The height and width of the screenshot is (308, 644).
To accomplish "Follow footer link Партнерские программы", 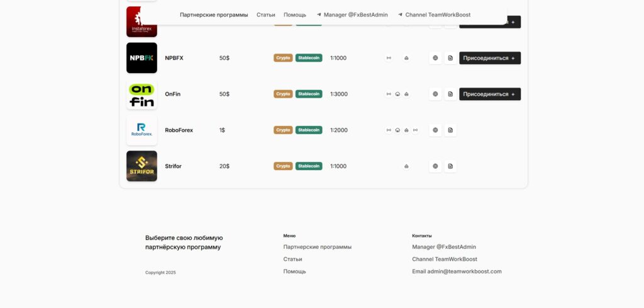I will 318,247.
